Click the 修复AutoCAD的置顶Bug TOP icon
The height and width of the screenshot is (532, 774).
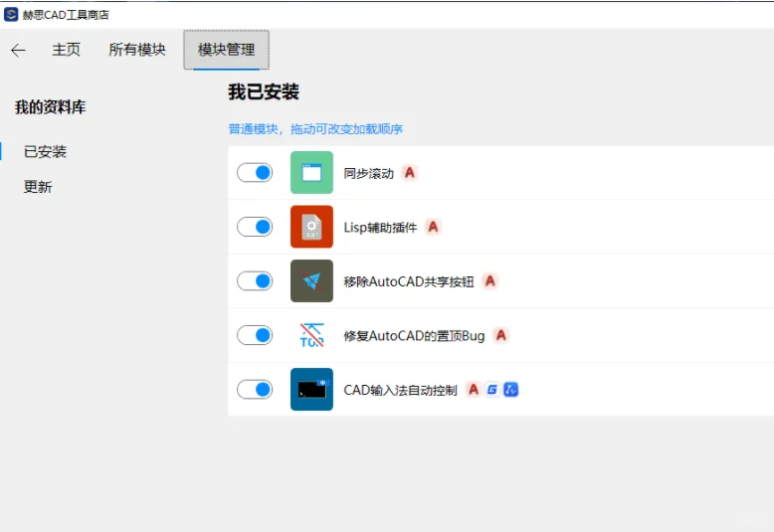point(311,335)
